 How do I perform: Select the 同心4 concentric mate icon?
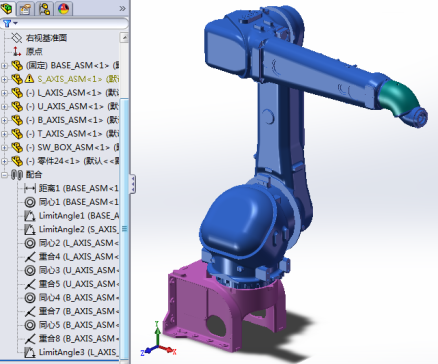30,298
